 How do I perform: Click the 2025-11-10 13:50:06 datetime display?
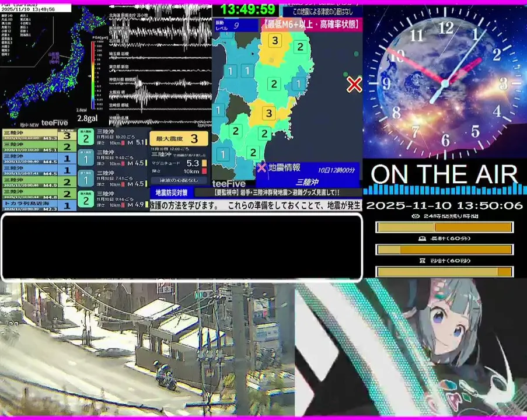[444, 206]
